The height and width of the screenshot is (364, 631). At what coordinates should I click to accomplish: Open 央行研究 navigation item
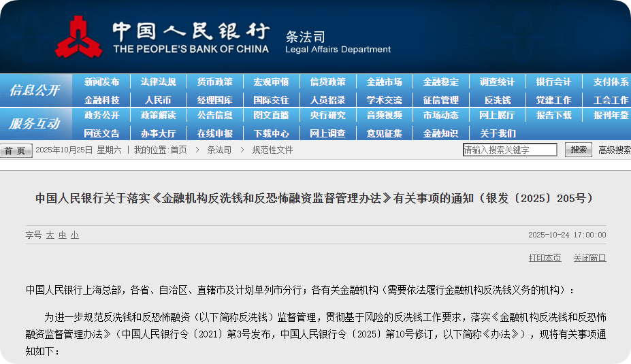(x=327, y=115)
